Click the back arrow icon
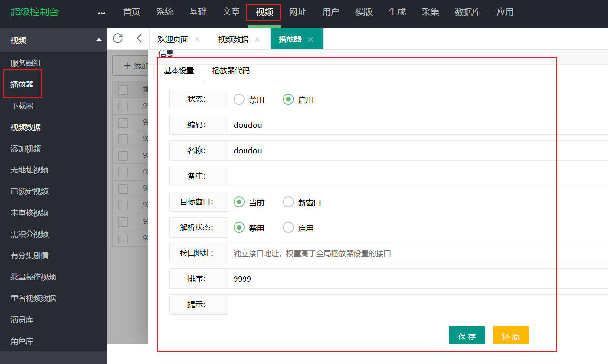This screenshot has height=364, width=608. click(x=139, y=38)
